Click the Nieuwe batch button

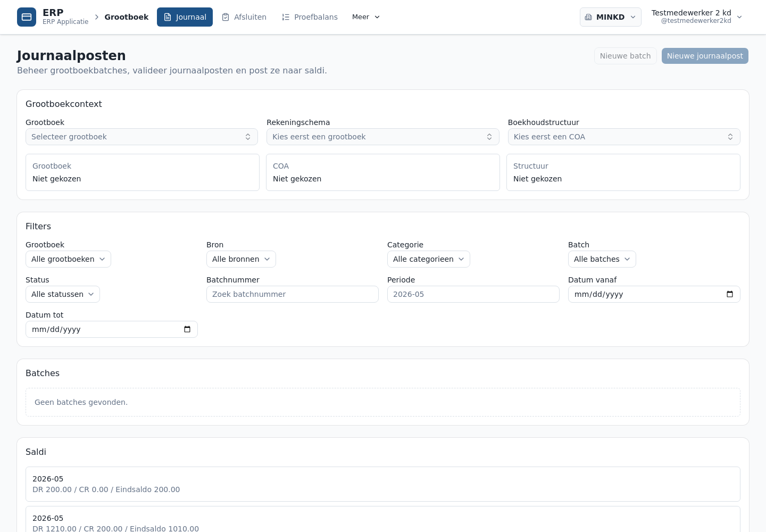625,56
